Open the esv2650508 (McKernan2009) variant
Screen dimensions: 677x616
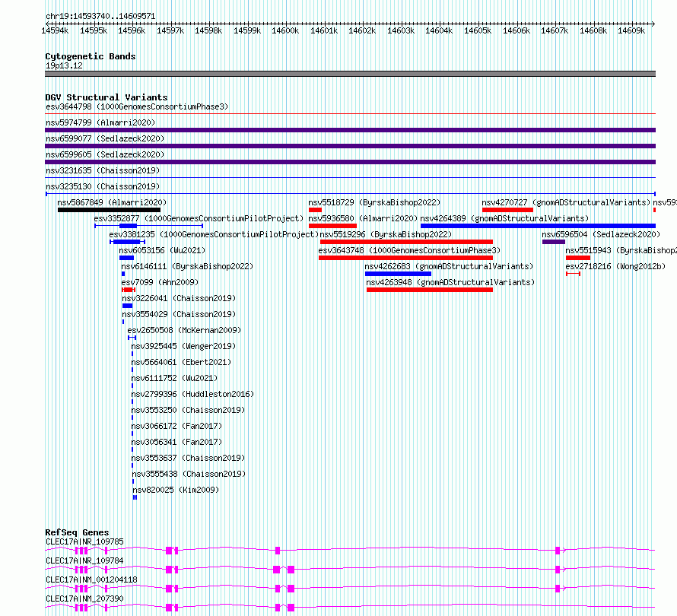click(184, 330)
